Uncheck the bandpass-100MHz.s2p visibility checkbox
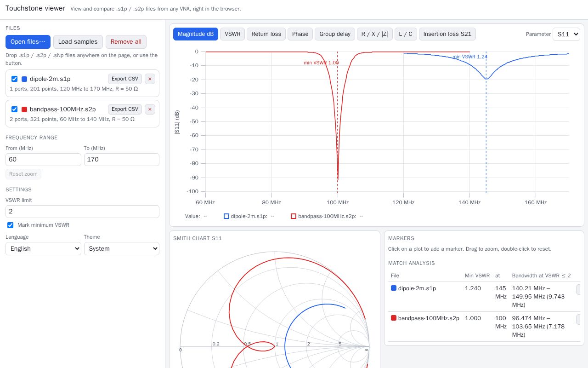Screen dimensions: 588x368 [x=14, y=109]
